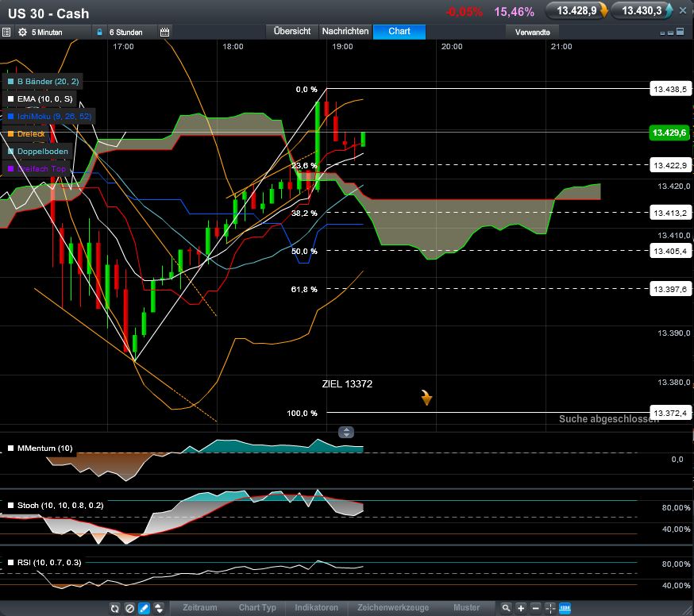Activate the blue pencil draw icon
694x616 pixels.
[145, 608]
